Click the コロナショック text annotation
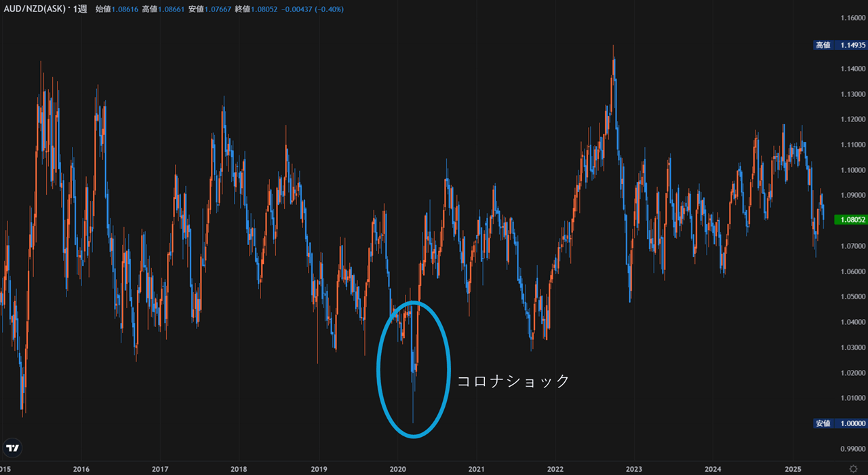The height and width of the screenshot is (475, 868). (x=513, y=381)
